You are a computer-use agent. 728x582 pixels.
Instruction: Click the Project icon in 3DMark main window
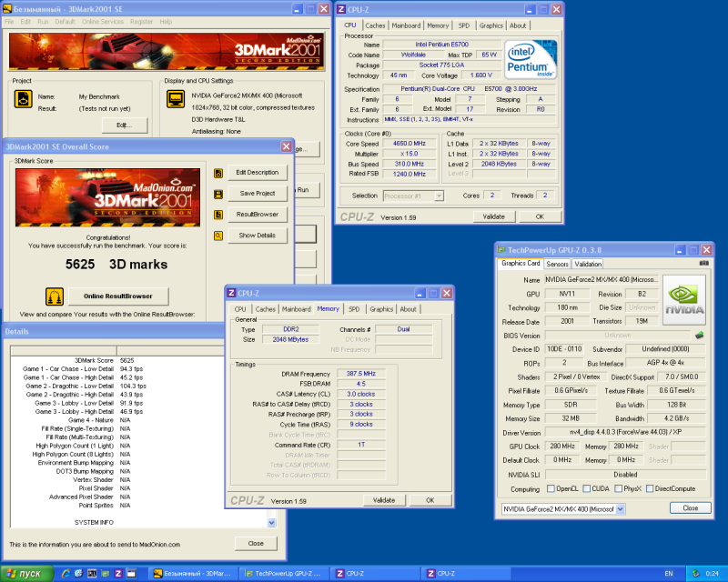[x=24, y=99]
